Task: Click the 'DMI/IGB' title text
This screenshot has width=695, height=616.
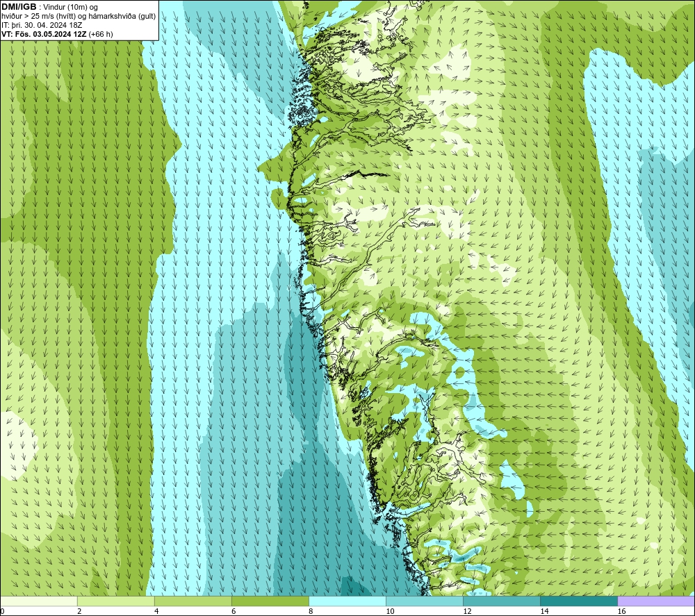Action: [x=19, y=7]
